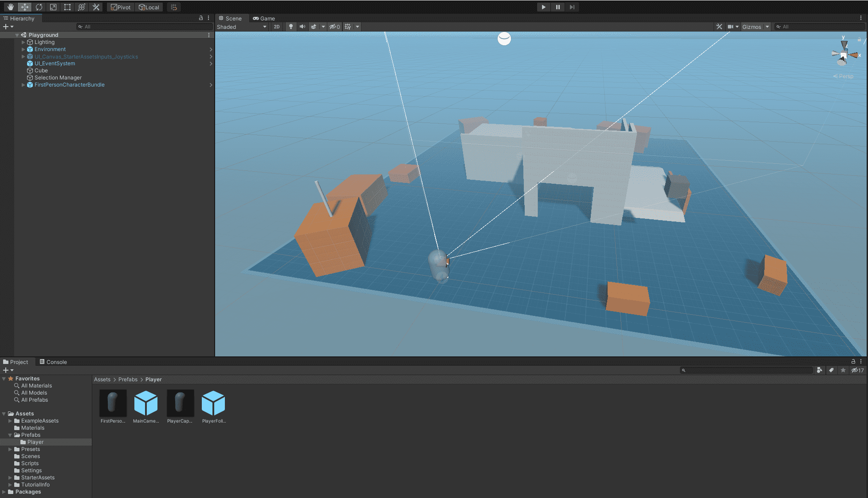Select the Scale tool
The image size is (868, 498).
click(x=53, y=7)
